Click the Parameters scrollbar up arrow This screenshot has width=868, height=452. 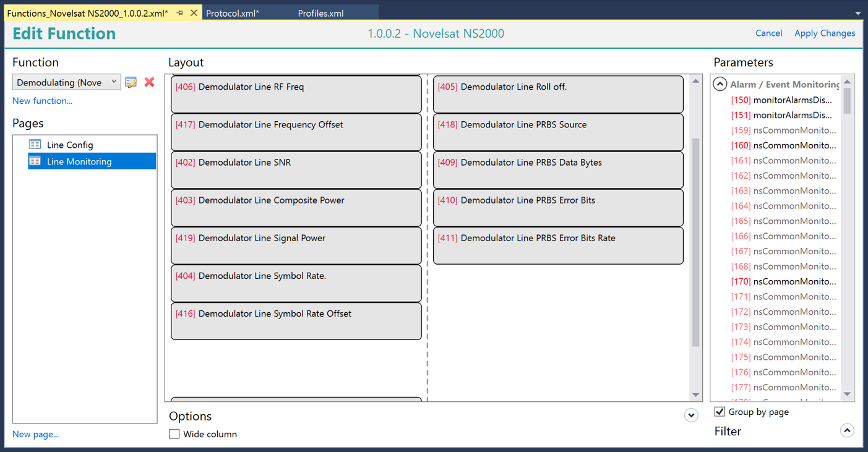point(848,82)
